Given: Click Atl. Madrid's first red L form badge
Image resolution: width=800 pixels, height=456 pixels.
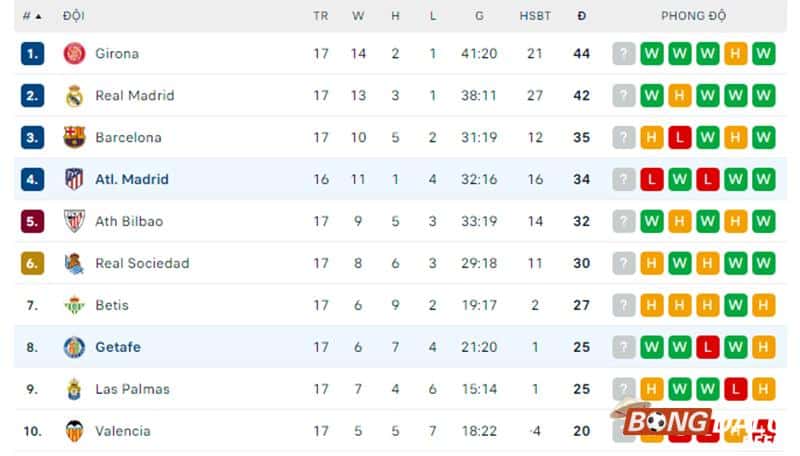Looking at the screenshot, I should (x=652, y=180).
